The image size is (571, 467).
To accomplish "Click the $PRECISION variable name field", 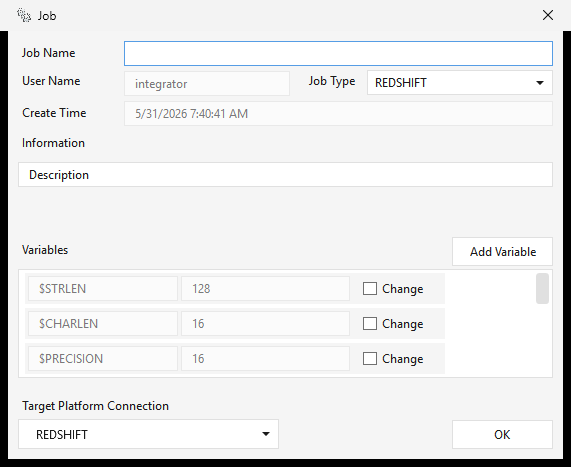I will [103, 358].
